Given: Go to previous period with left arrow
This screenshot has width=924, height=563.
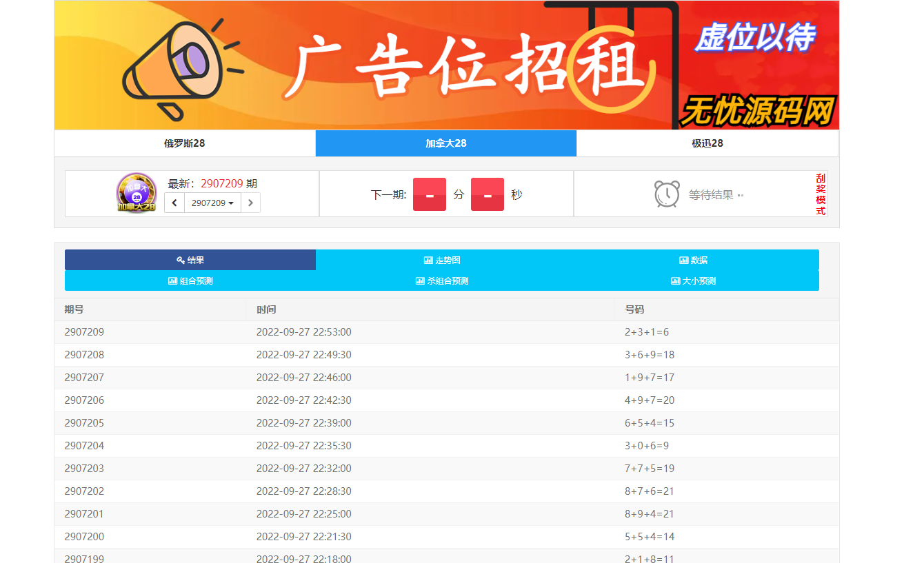Looking at the screenshot, I should (174, 203).
